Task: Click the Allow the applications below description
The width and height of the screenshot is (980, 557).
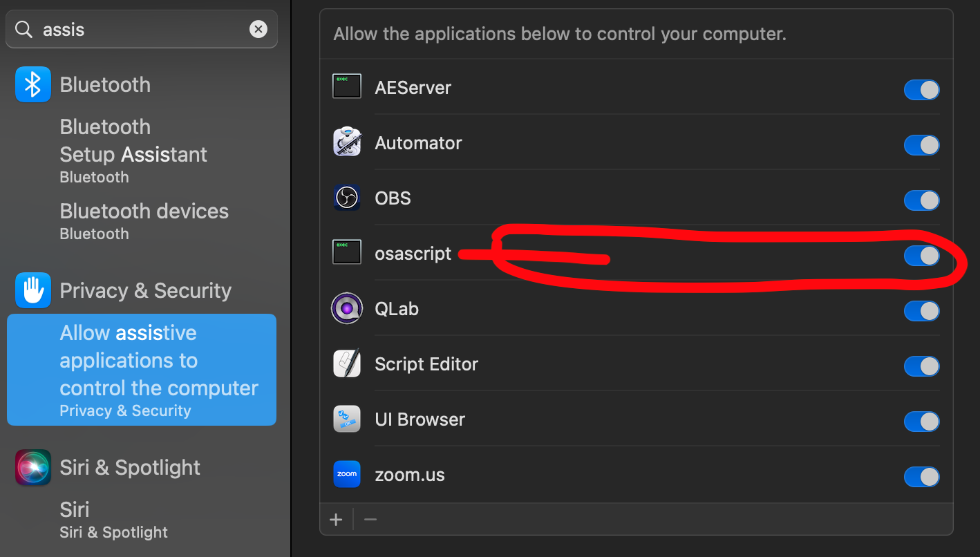Action: [560, 34]
